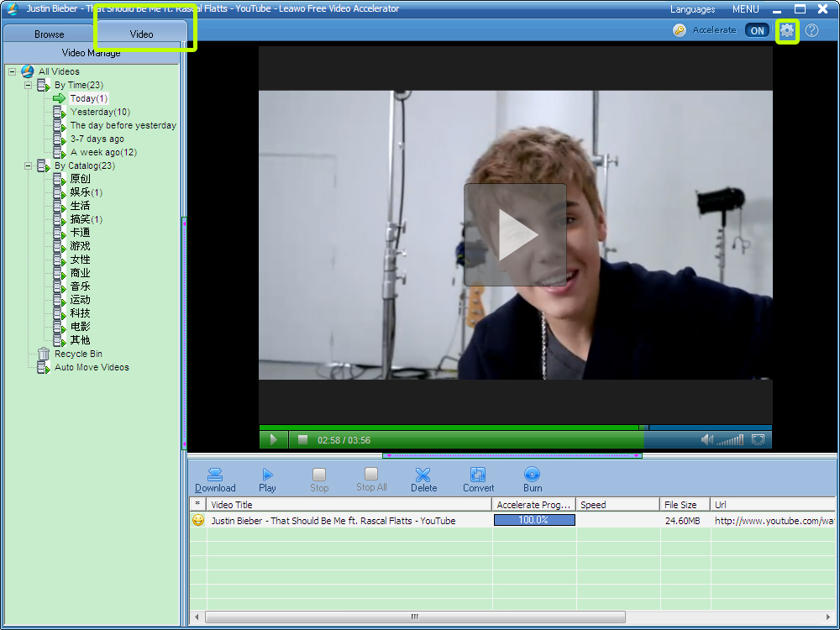Screen dimensions: 840x630
Task: Sort by the Url column header
Action: pyautogui.click(x=773, y=505)
